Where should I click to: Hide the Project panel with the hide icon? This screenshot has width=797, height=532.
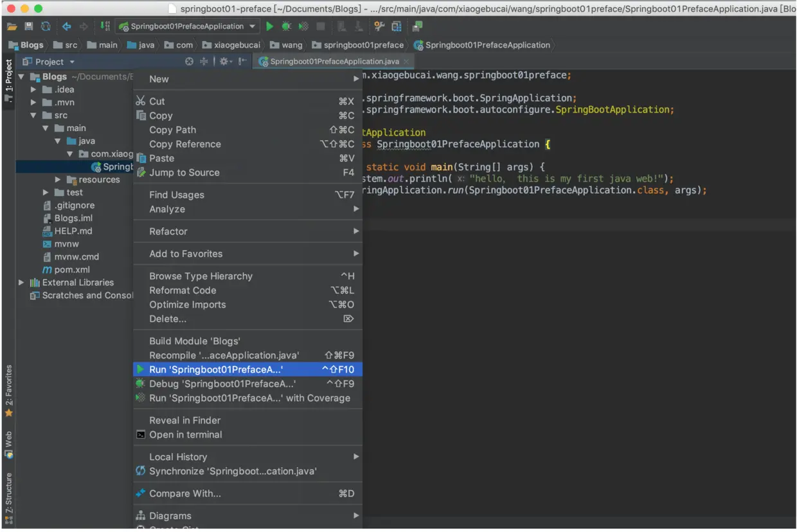pos(242,62)
